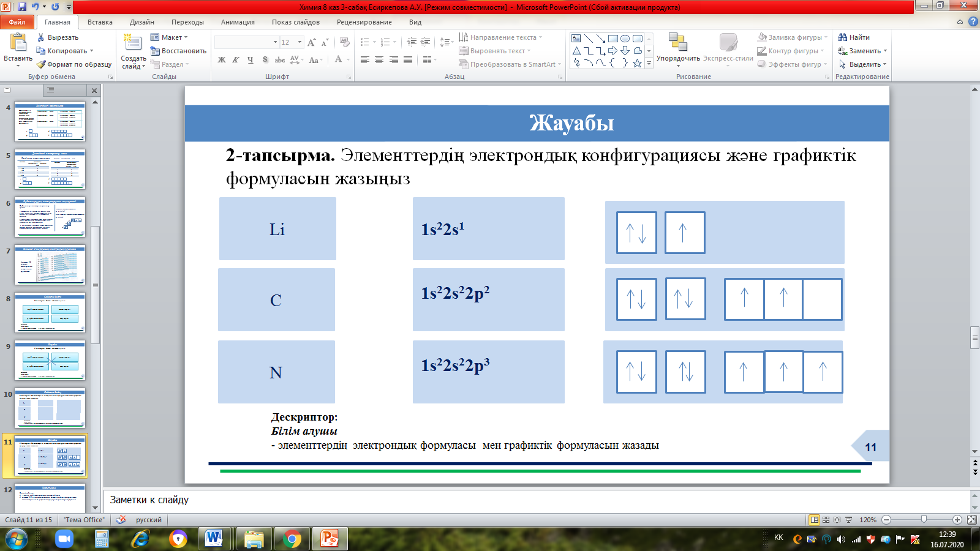Switch to the Вставка ribbon tab
Image resolution: width=980 pixels, height=551 pixels.
tap(100, 22)
